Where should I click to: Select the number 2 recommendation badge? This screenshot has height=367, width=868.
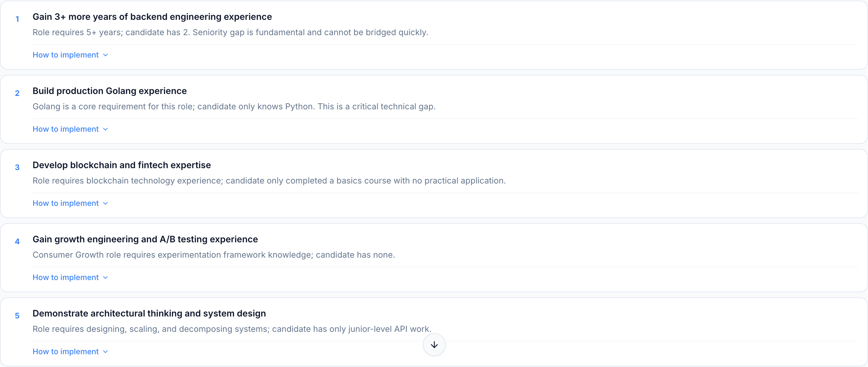pyautogui.click(x=17, y=93)
